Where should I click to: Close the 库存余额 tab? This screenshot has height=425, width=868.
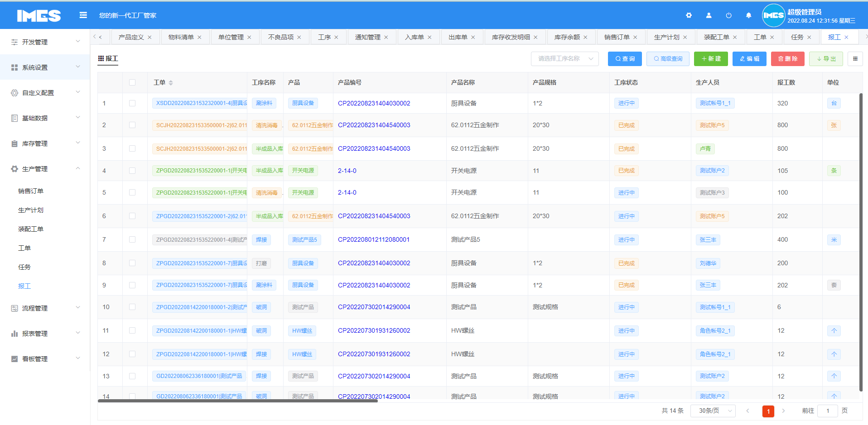point(585,37)
